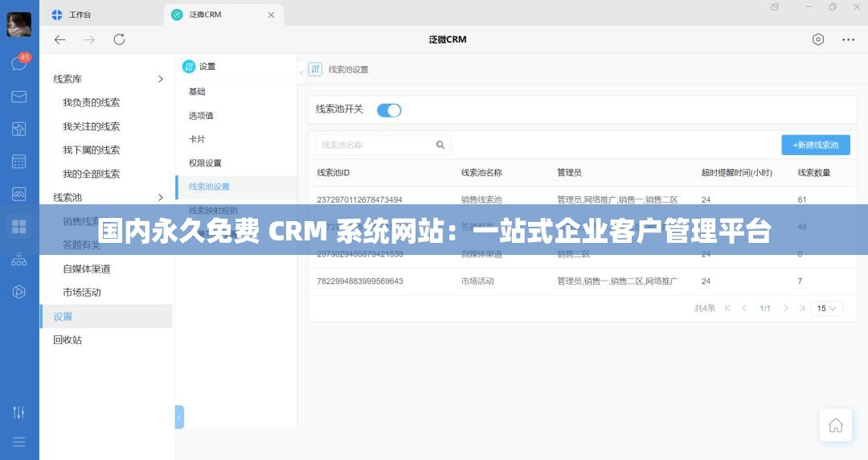The width and height of the screenshot is (868, 460).
Task: Jump to first page in pagination
Action: point(727,308)
